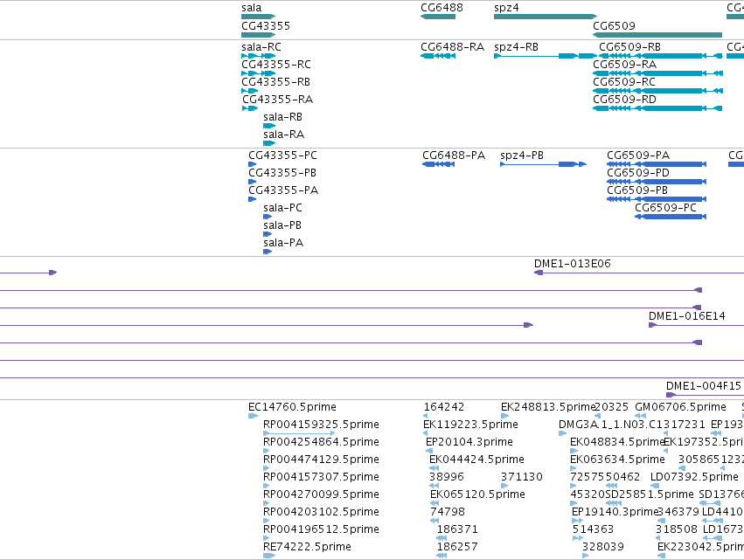744x560 pixels.
Task: Select feature 74798
Action: tap(435, 521)
